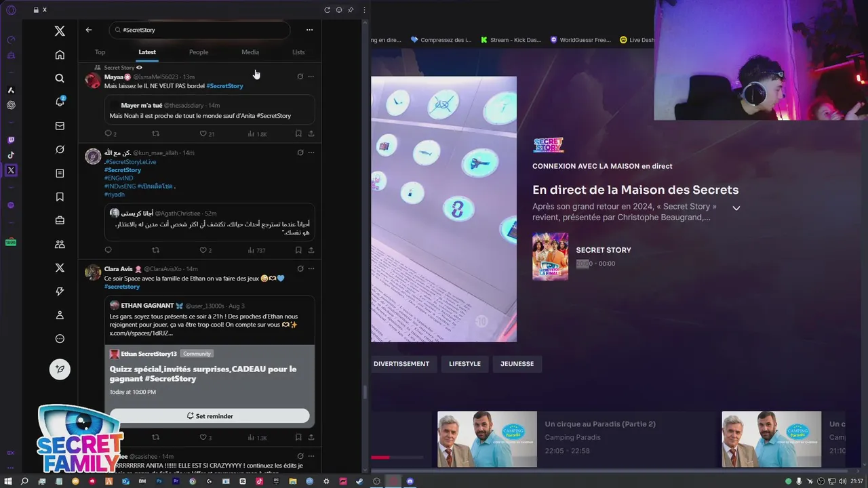868x488 pixels.
Task: Open more menu on Mayaa's tweet
Action: tap(311, 77)
